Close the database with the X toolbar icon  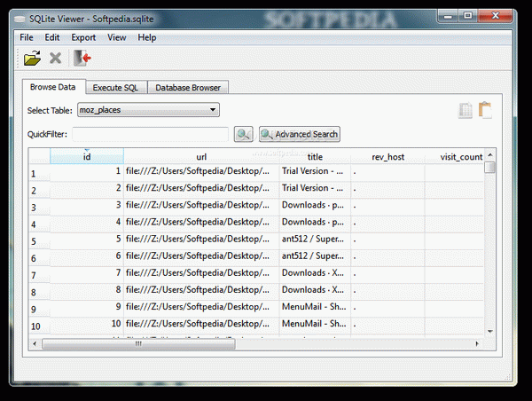coord(55,58)
